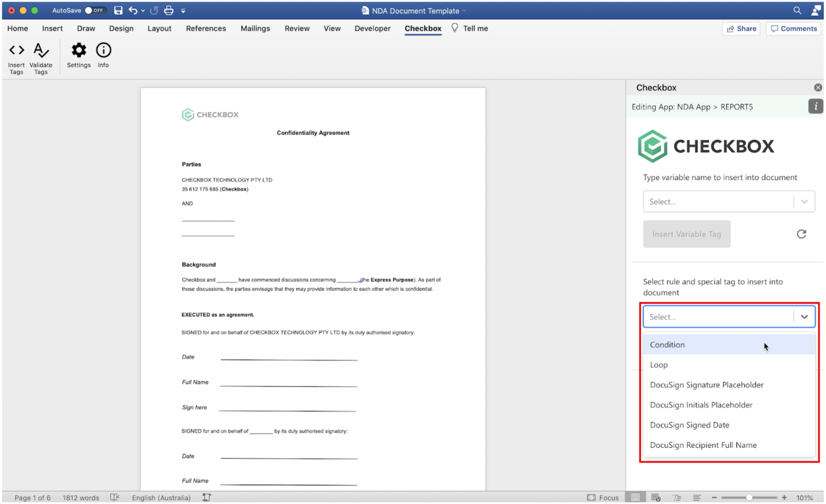Open the Mailings tab
This screenshot has height=504, width=826.
255,28
